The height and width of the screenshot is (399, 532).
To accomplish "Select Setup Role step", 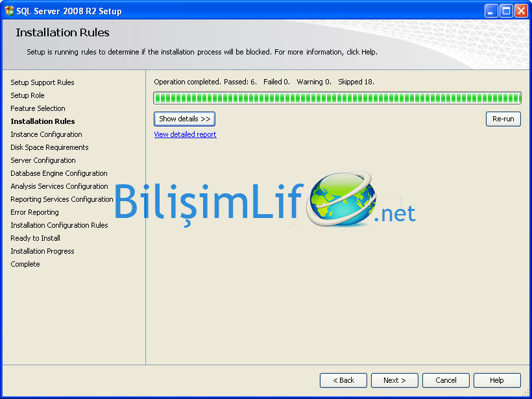I will (x=27, y=95).
